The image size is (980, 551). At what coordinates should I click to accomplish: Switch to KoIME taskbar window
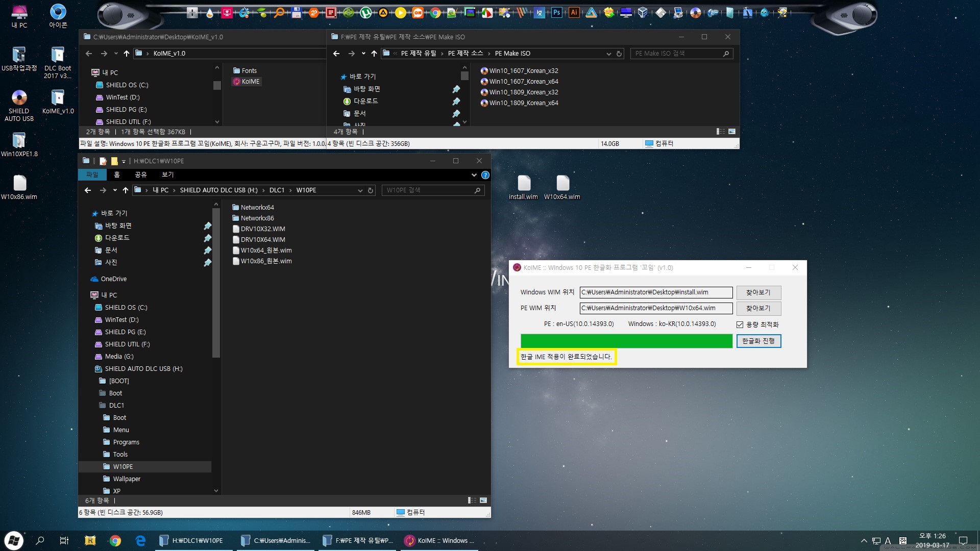tap(439, 540)
